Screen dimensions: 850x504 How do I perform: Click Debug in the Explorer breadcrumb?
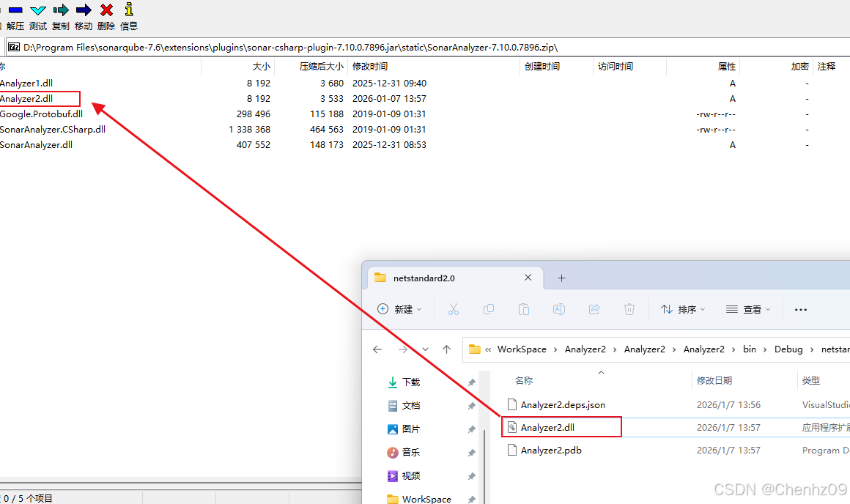click(x=788, y=349)
